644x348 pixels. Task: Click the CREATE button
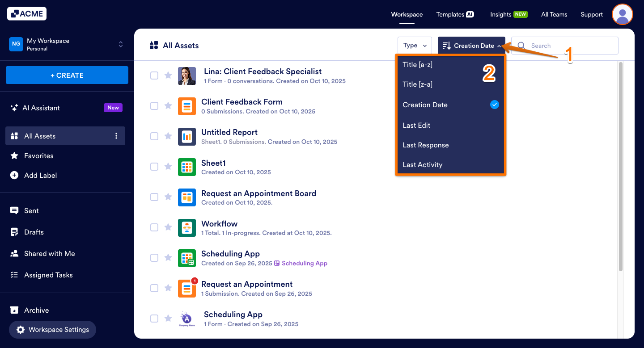pos(67,75)
